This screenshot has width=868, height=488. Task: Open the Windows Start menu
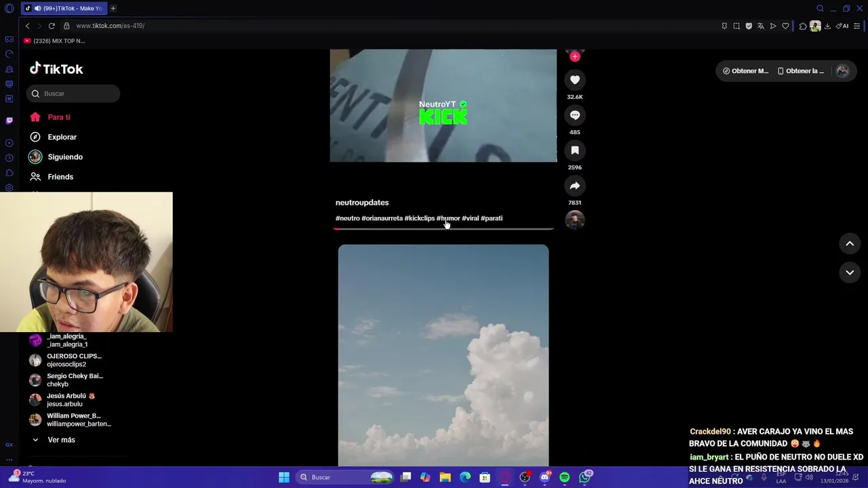click(x=284, y=477)
